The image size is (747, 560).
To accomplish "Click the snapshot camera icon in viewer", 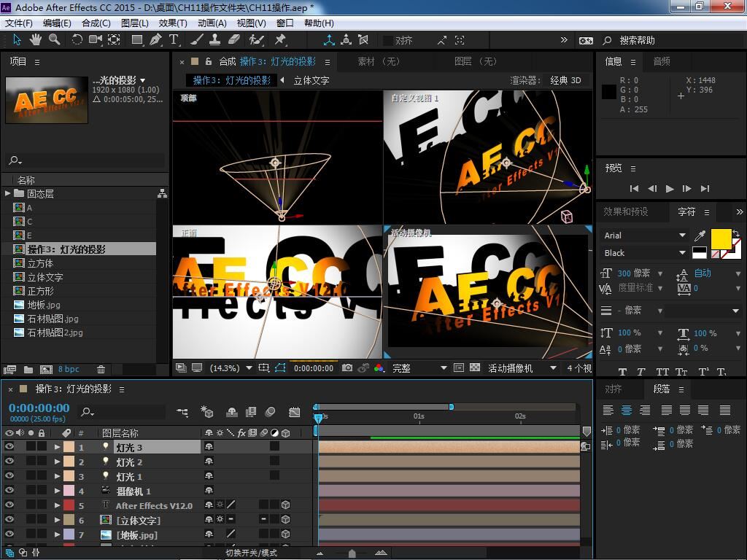I will (x=347, y=368).
